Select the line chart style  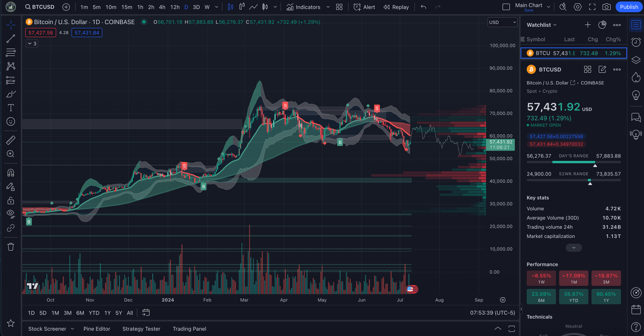tap(254, 7)
